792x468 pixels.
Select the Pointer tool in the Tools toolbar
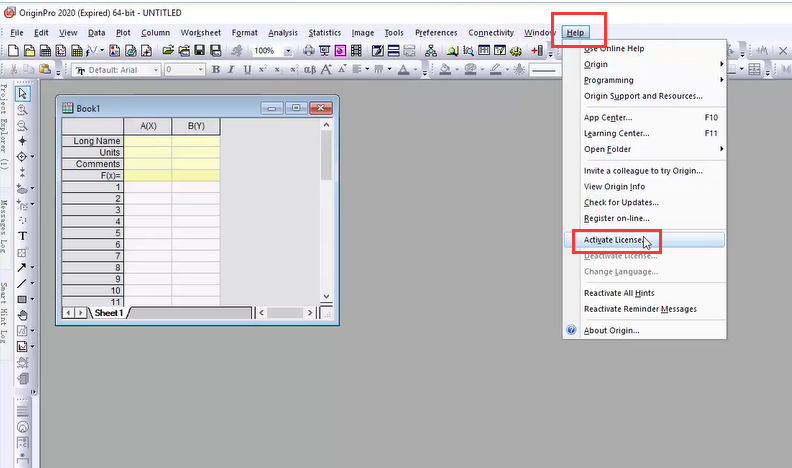click(x=22, y=93)
